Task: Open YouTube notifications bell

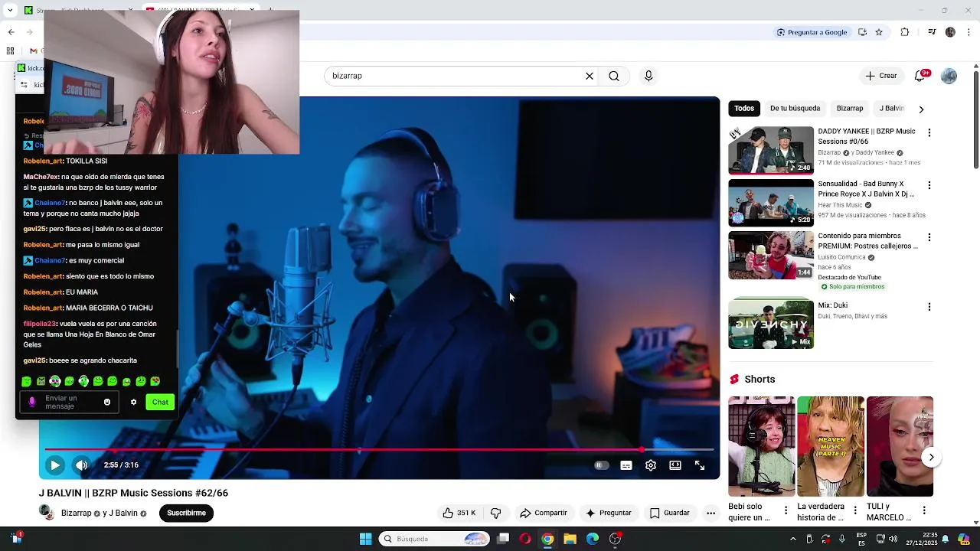Action: click(x=920, y=76)
